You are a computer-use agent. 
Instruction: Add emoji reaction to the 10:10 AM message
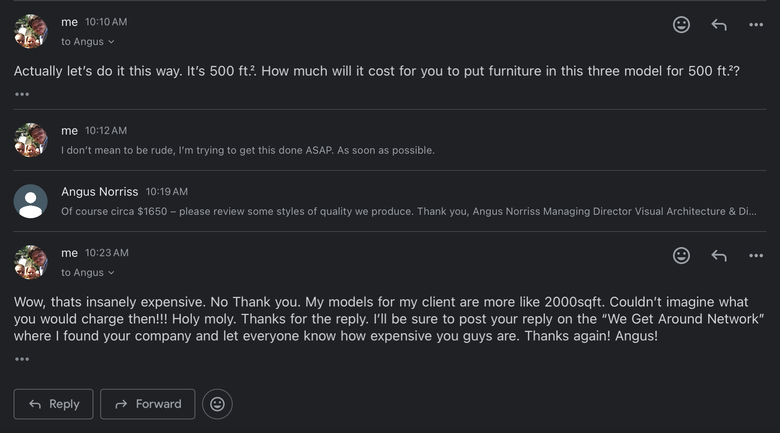pos(681,24)
